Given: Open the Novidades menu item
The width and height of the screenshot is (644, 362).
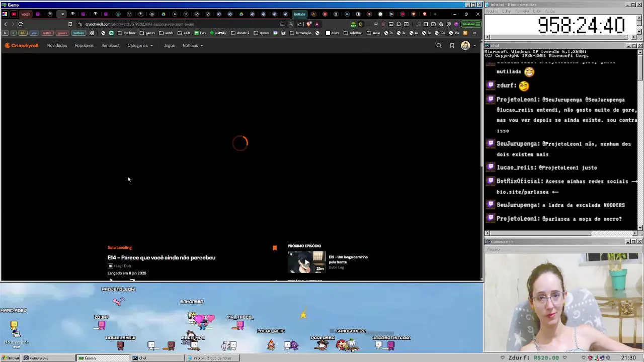Looking at the screenshot, I should click(x=57, y=46).
